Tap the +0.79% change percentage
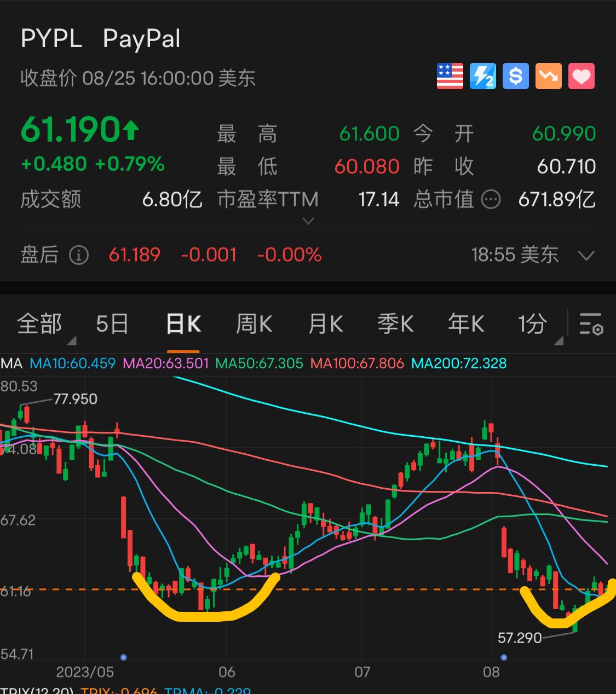Viewport: 616px width, 694px height. tap(130, 164)
